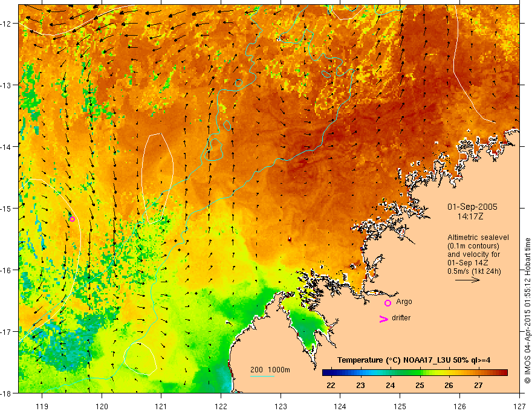Click the IMOS copyright timestamp text
This screenshot has width=532, height=411.
tap(528, 311)
